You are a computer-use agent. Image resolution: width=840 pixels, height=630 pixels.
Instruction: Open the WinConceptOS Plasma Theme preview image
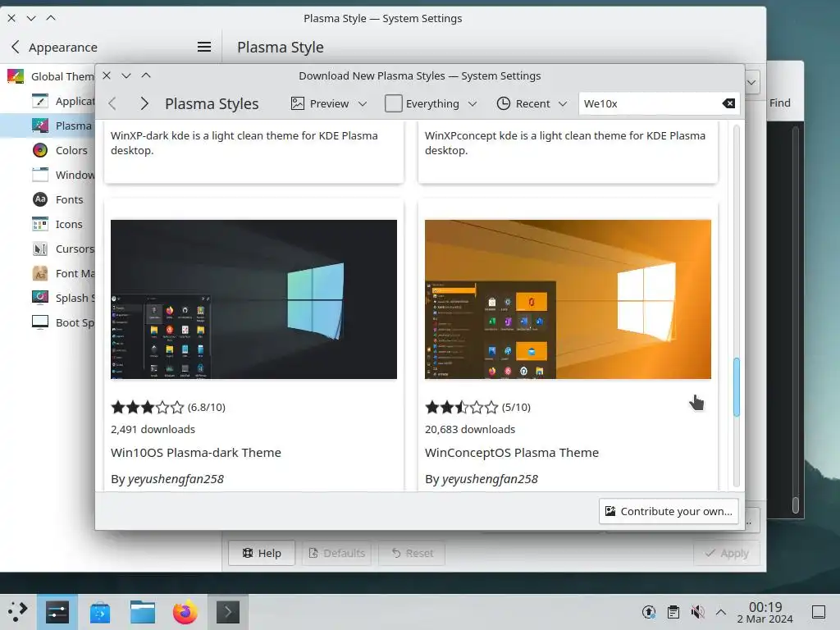(x=568, y=299)
